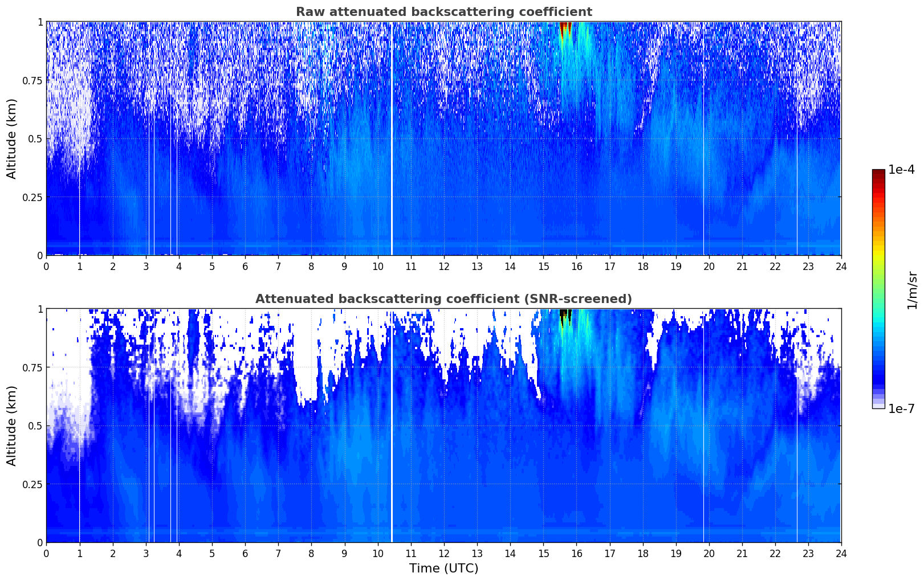Click the "Attenuated backscattering coefficient (SNR-screened)" title
The width and height of the screenshot is (924, 581).
tap(443, 299)
